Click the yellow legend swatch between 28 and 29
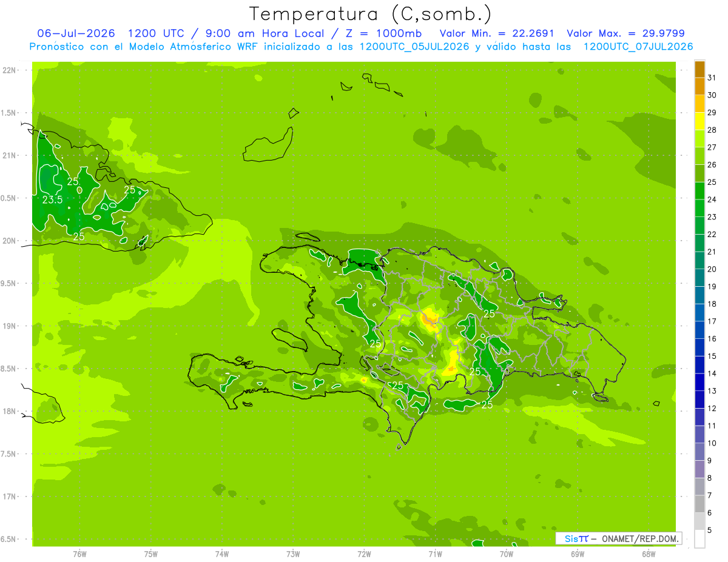The width and height of the screenshot is (728, 562). coord(699,121)
